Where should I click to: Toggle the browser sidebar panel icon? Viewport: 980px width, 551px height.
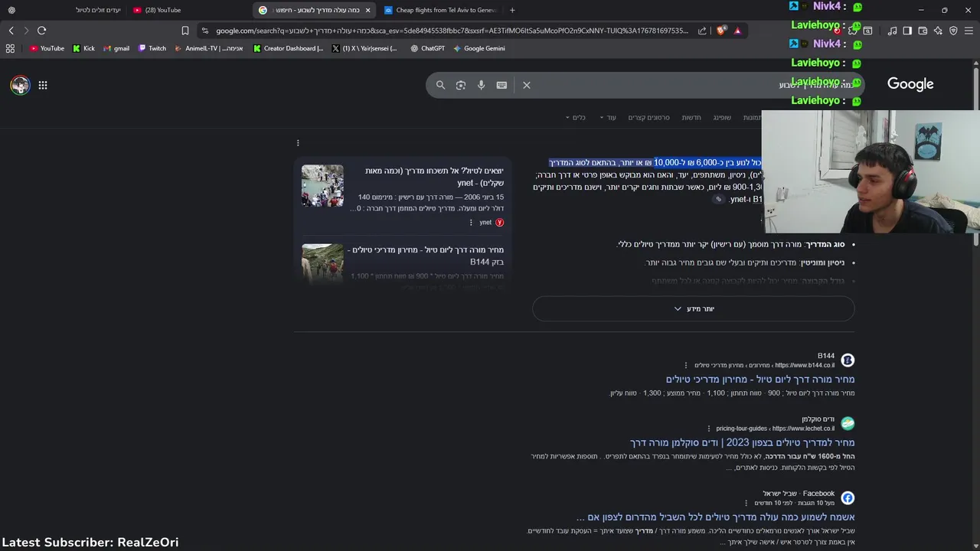(x=907, y=31)
